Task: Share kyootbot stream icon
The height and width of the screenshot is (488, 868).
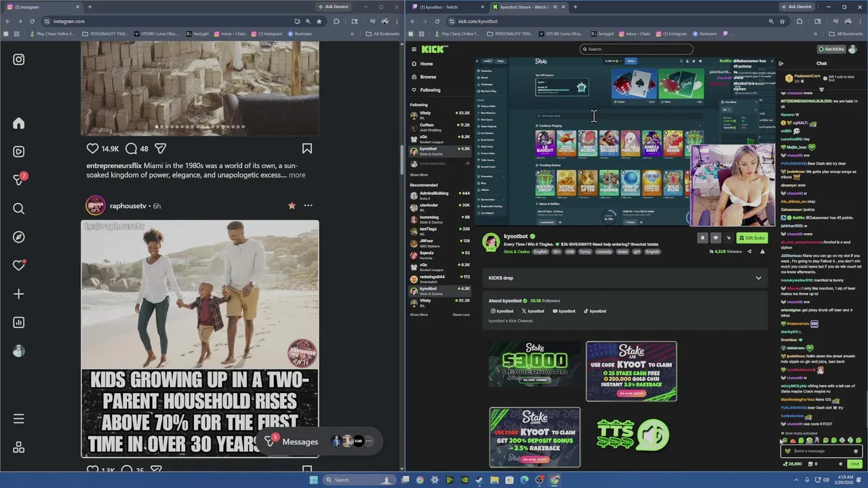Action: tap(749, 251)
